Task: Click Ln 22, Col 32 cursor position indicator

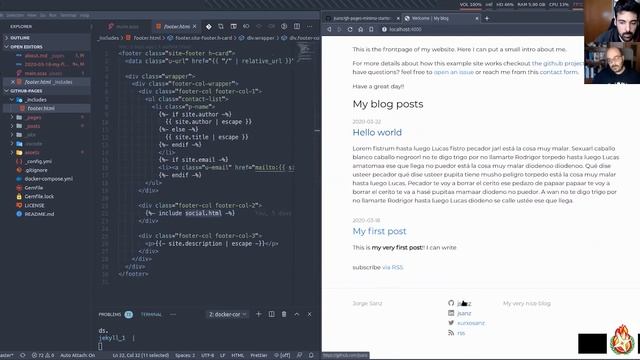Action: click(x=140, y=356)
